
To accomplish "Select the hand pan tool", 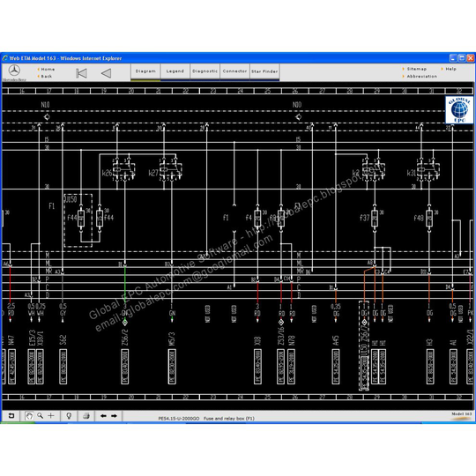I will (x=29, y=415).
